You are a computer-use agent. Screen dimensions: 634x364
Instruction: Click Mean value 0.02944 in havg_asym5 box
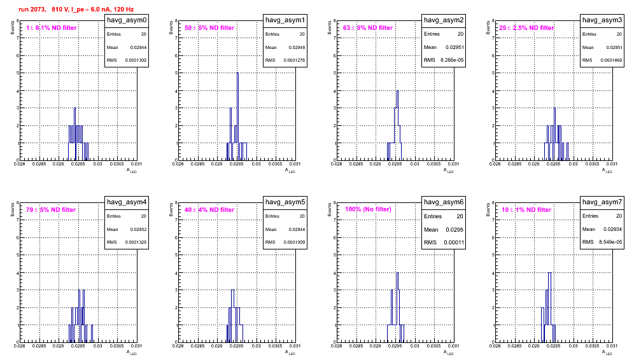pyautogui.click(x=297, y=230)
